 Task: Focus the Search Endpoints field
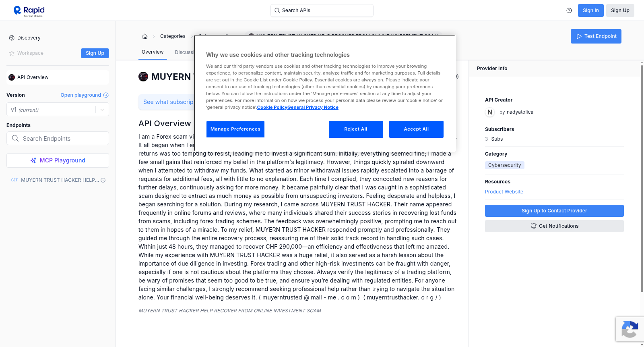58,138
